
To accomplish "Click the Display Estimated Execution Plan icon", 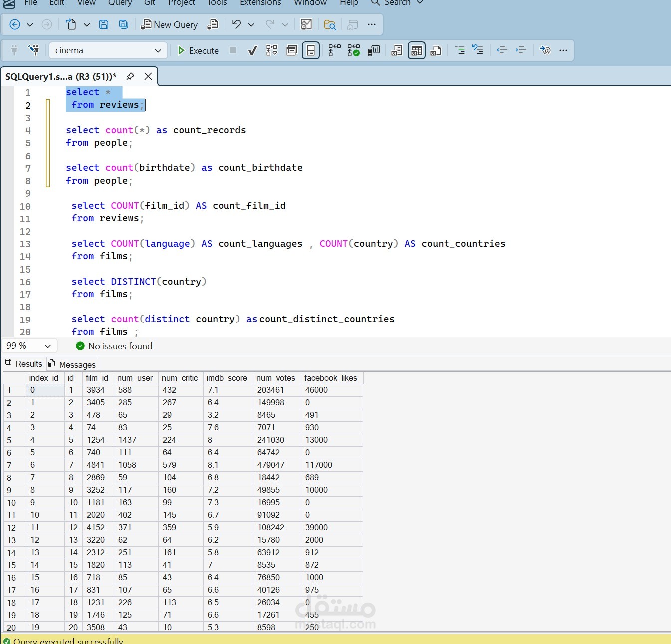I will [272, 50].
